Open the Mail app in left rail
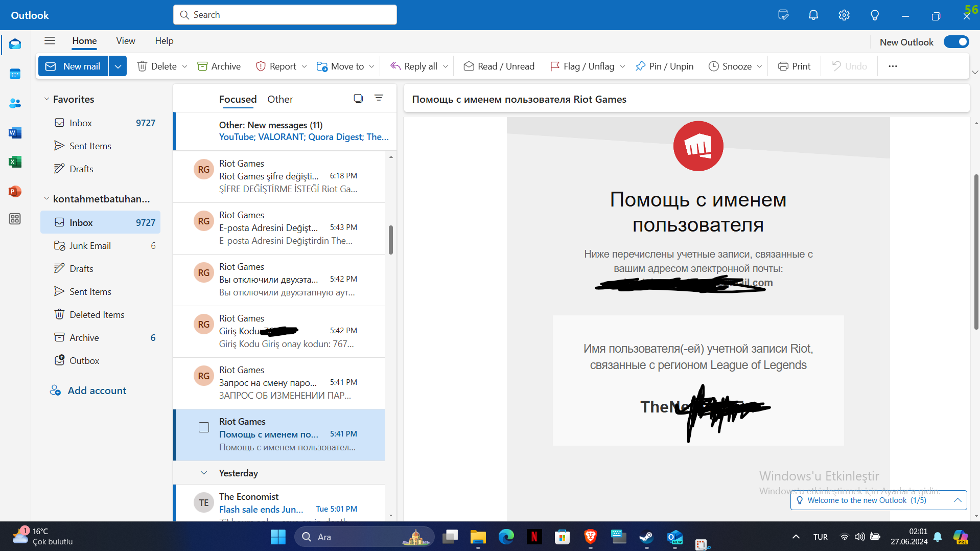 pos(15,44)
